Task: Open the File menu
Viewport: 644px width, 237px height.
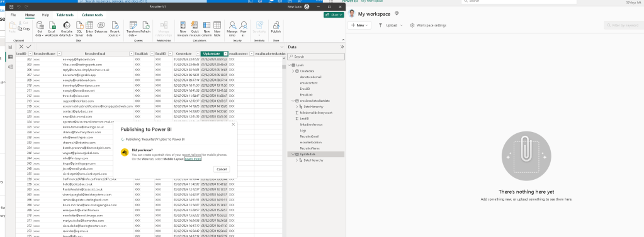Action: pos(13,14)
